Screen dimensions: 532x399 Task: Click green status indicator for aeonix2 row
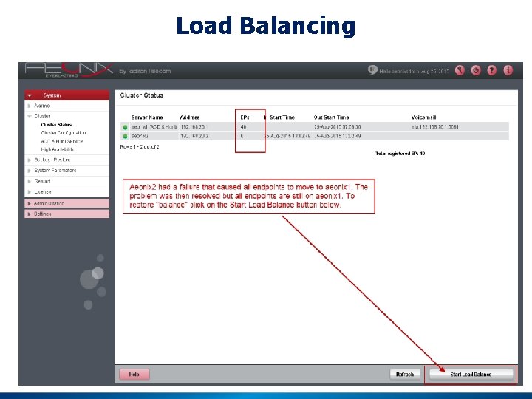(125, 137)
